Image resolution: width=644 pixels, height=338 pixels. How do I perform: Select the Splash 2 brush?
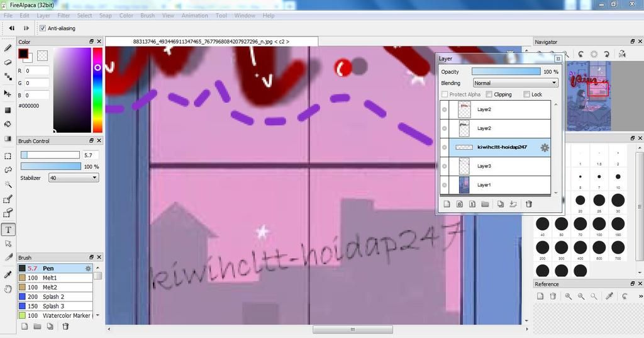[55, 296]
